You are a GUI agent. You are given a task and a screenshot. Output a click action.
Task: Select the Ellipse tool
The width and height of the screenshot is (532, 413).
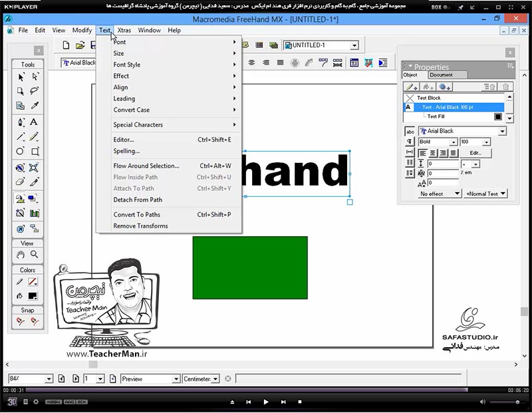(x=21, y=152)
